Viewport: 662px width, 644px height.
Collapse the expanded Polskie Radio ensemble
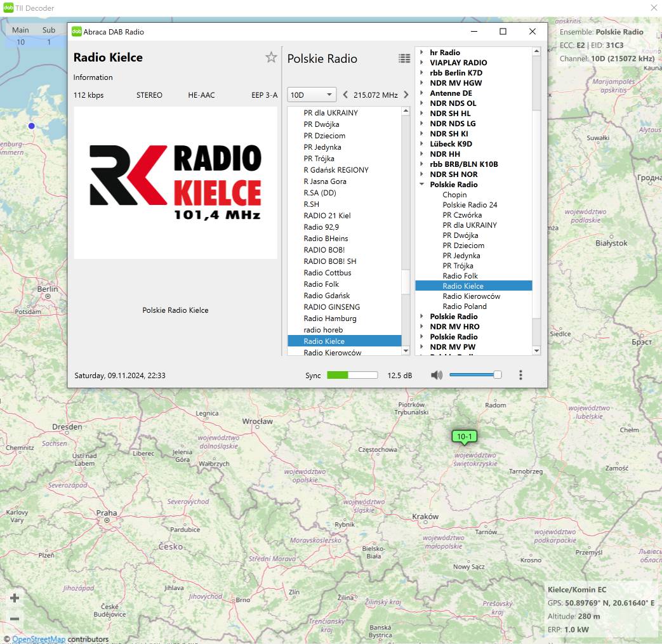(421, 185)
